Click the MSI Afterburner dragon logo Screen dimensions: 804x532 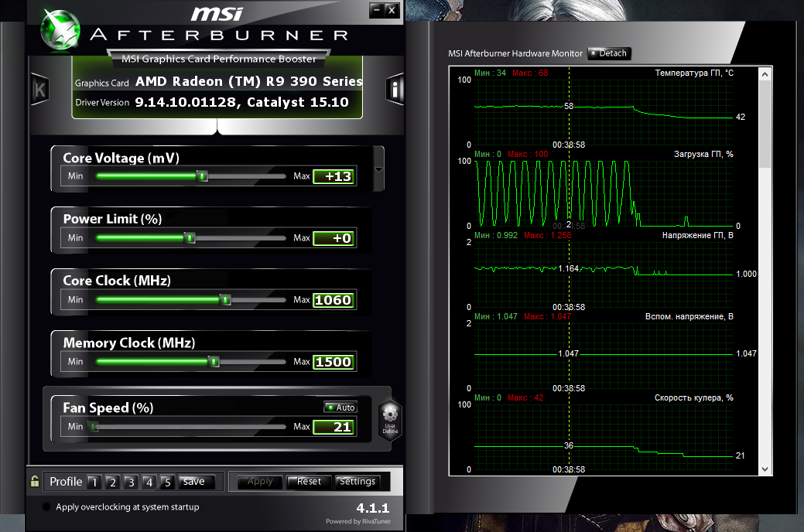tap(60, 31)
